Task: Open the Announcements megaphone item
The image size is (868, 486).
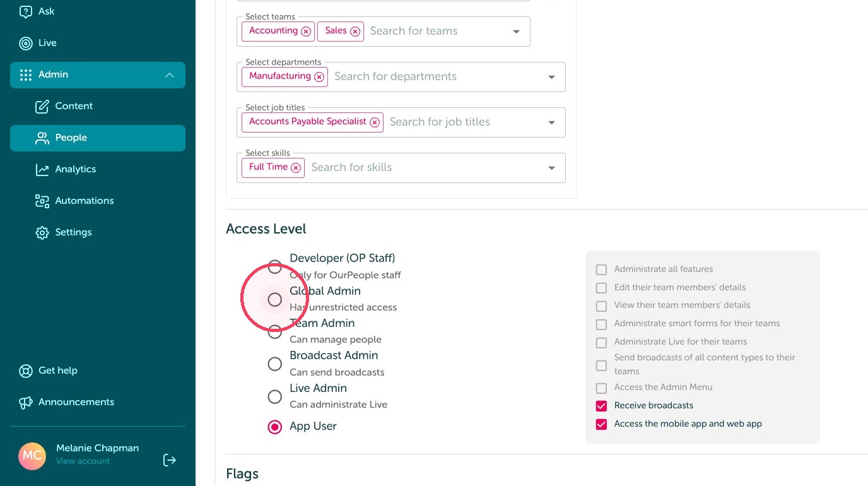Action: click(67, 402)
